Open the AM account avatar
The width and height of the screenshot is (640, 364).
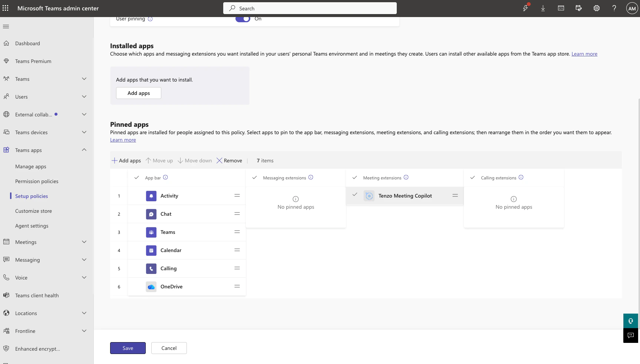(632, 8)
